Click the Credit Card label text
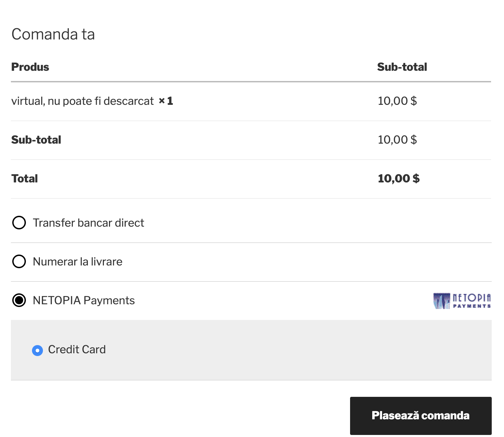 77,350
